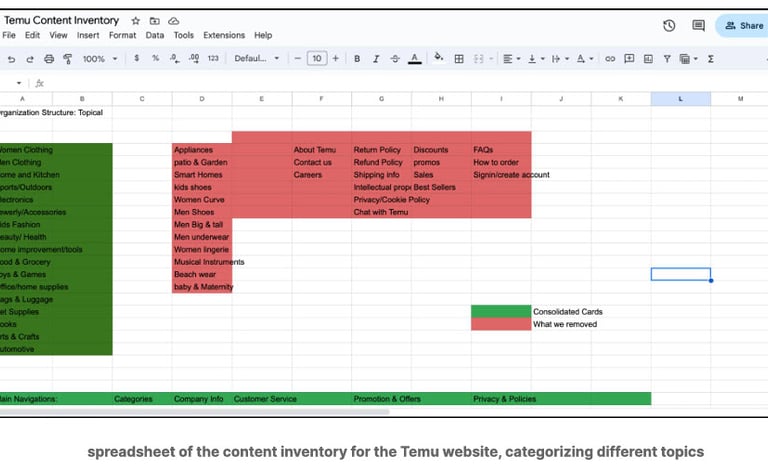Click the font size 10 field
768x470 pixels.
coord(317,58)
